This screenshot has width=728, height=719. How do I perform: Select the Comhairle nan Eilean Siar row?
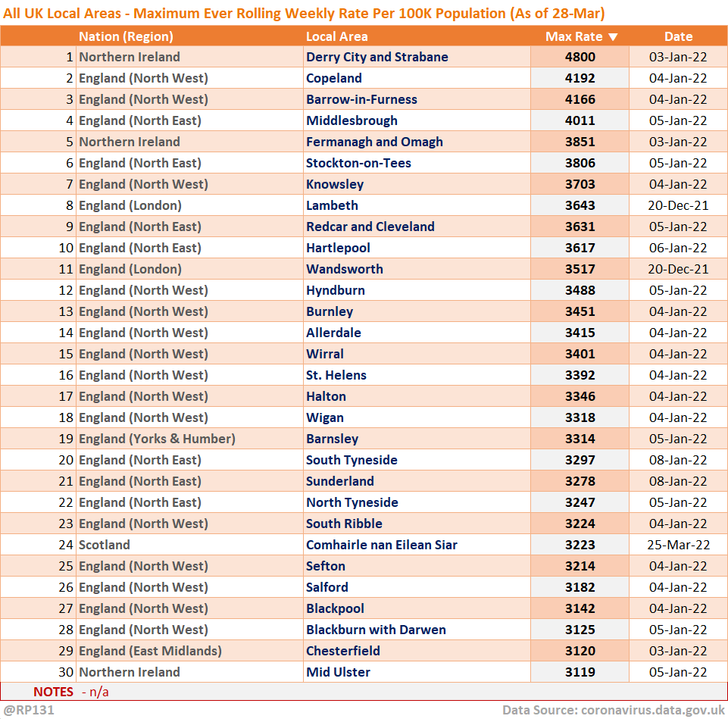pyautogui.click(x=382, y=545)
